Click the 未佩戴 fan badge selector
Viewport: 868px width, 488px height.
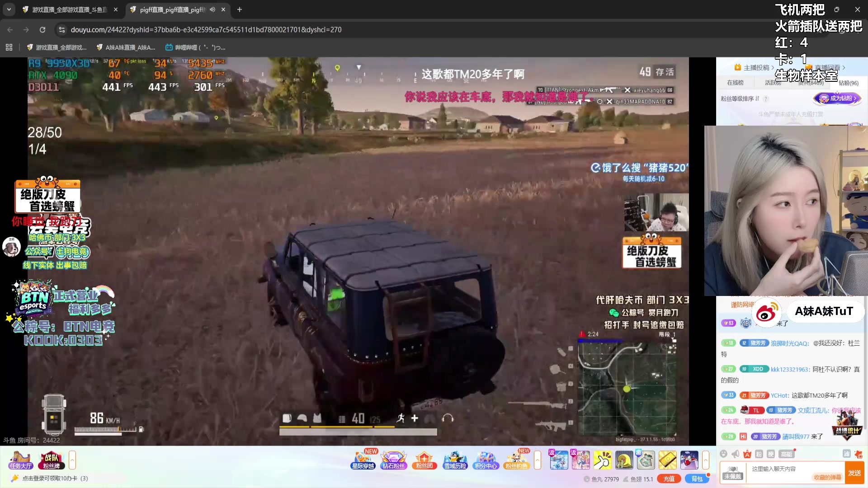tap(732, 473)
